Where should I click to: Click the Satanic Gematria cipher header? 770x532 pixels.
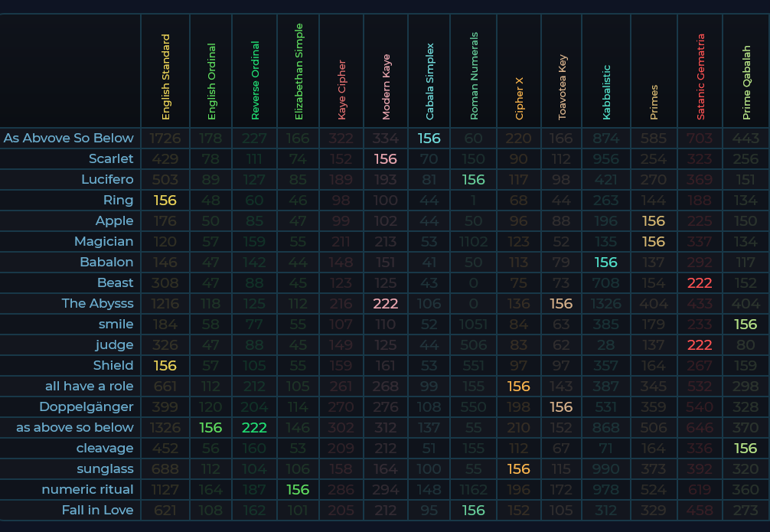(x=700, y=77)
